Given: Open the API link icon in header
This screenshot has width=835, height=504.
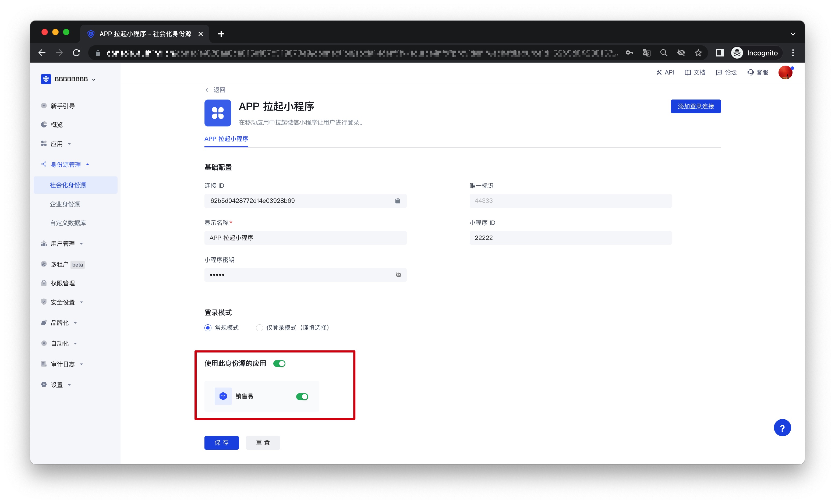Looking at the screenshot, I should 659,73.
